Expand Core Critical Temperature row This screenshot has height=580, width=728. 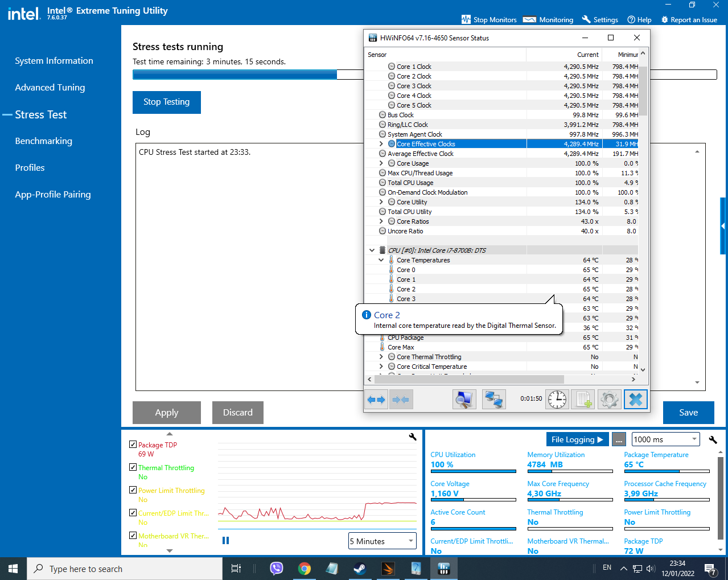click(x=381, y=367)
